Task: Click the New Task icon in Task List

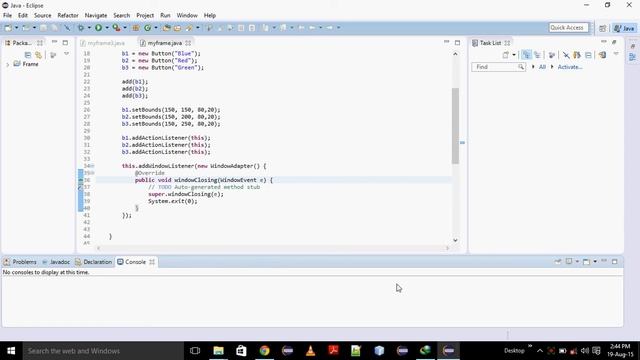Action: tap(506, 55)
